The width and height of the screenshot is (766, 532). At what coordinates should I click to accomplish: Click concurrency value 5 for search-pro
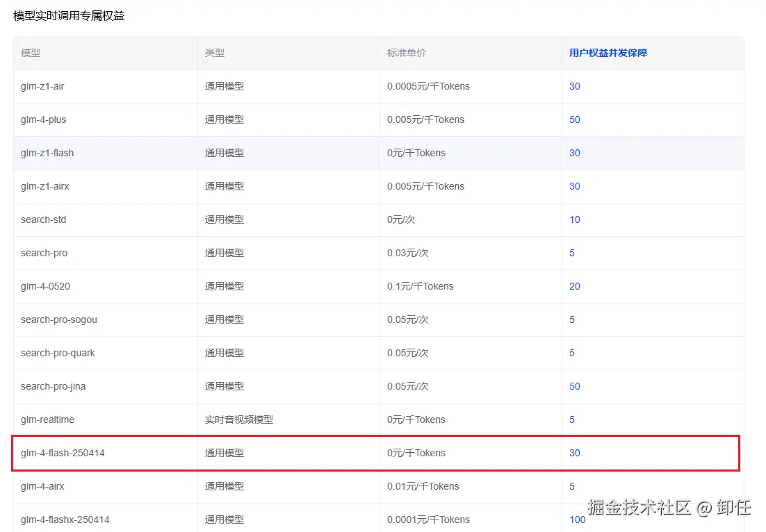(572, 253)
